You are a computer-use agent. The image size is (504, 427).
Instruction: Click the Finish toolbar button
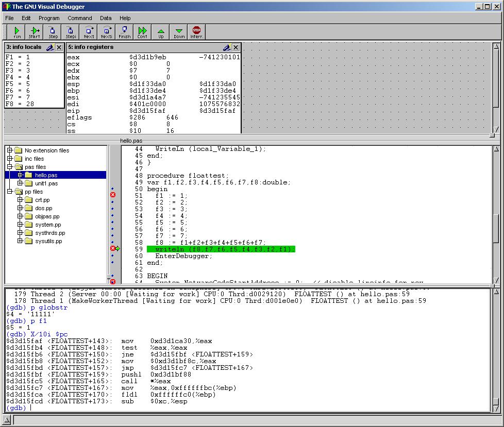[124, 32]
